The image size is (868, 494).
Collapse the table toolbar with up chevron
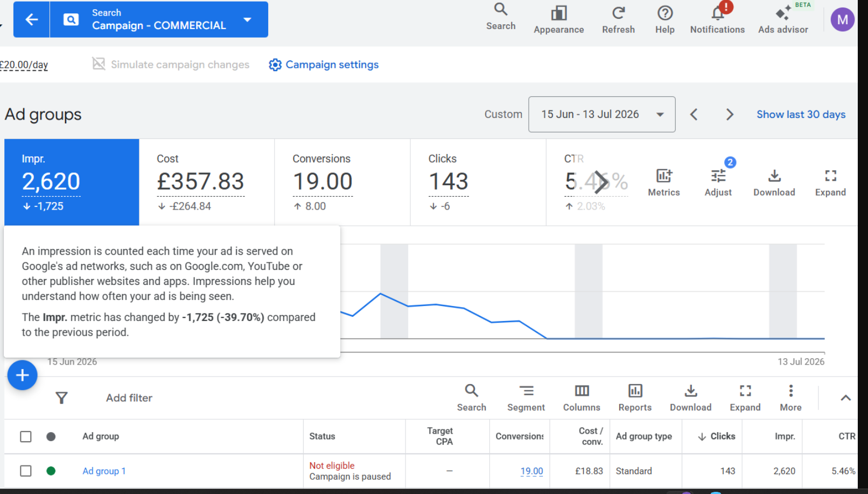click(845, 398)
